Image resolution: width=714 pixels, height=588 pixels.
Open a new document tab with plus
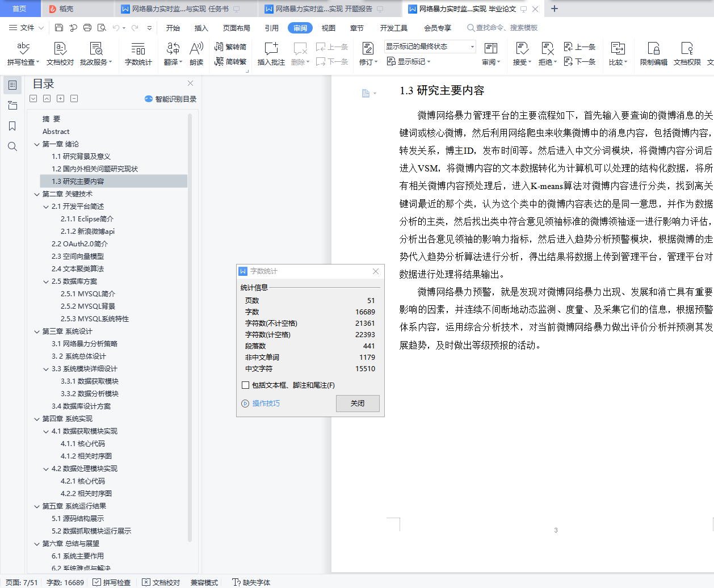tap(555, 9)
